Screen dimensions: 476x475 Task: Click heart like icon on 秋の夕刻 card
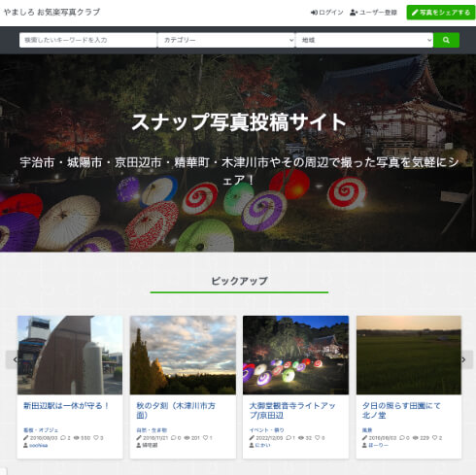click(x=205, y=438)
